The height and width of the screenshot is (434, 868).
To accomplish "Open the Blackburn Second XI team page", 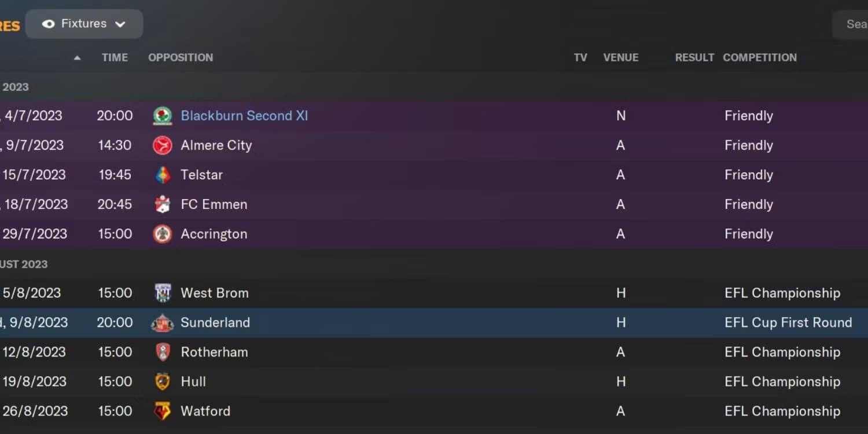I will [x=244, y=116].
